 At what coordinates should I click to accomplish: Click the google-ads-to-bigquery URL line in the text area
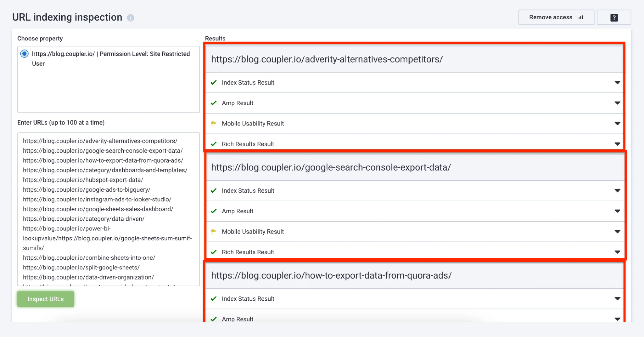point(87,190)
